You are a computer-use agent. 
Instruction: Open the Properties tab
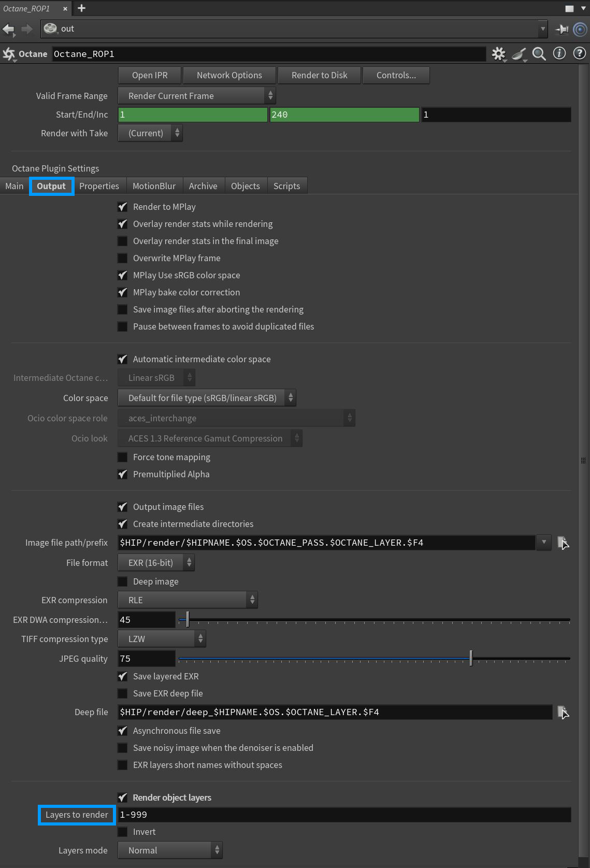(99, 186)
